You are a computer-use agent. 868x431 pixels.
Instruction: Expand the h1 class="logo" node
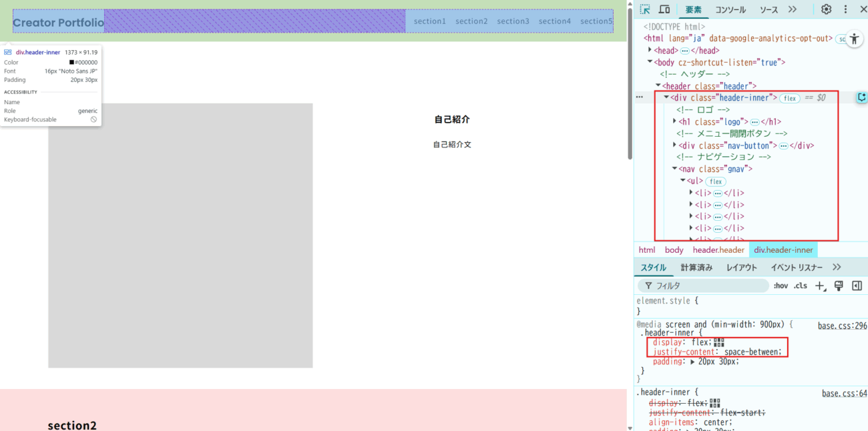674,121
